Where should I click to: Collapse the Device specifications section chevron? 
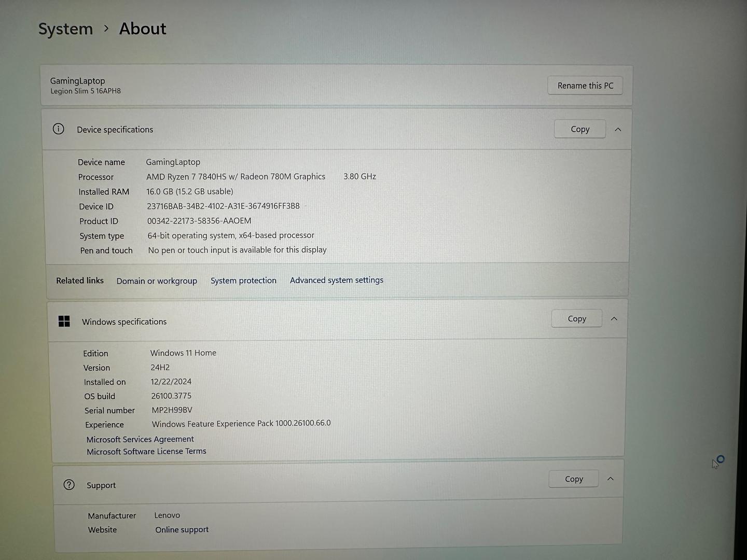point(618,130)
